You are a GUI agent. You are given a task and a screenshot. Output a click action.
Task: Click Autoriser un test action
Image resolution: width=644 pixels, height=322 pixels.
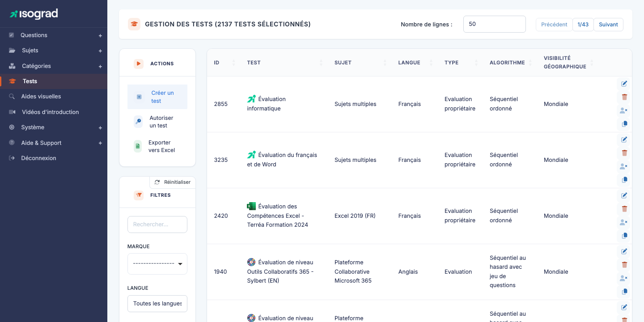coord(157,122)
